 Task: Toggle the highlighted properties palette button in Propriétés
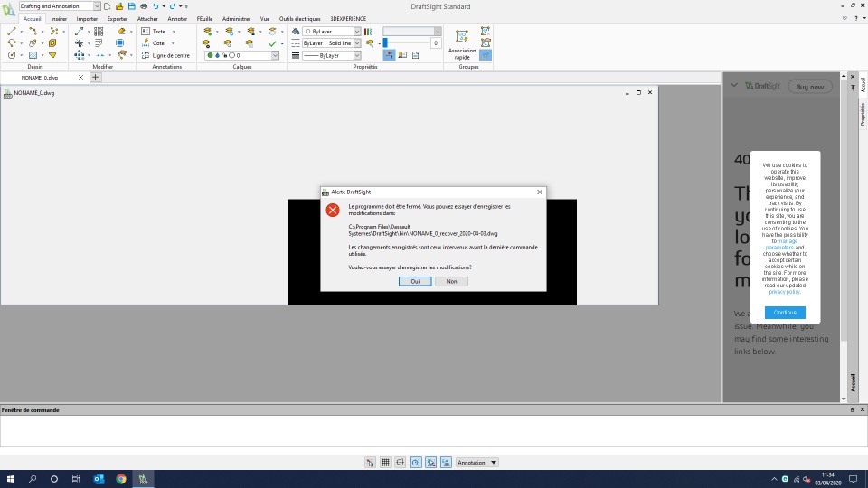389,55
